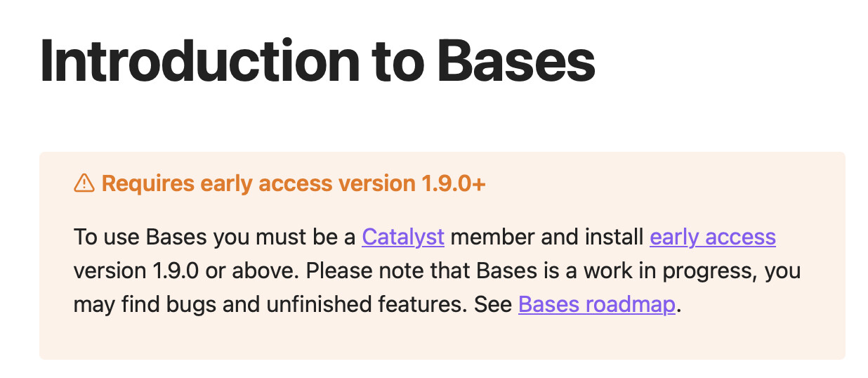
Task: Click empty area of the orange callout box
Action: click(442, 340)
